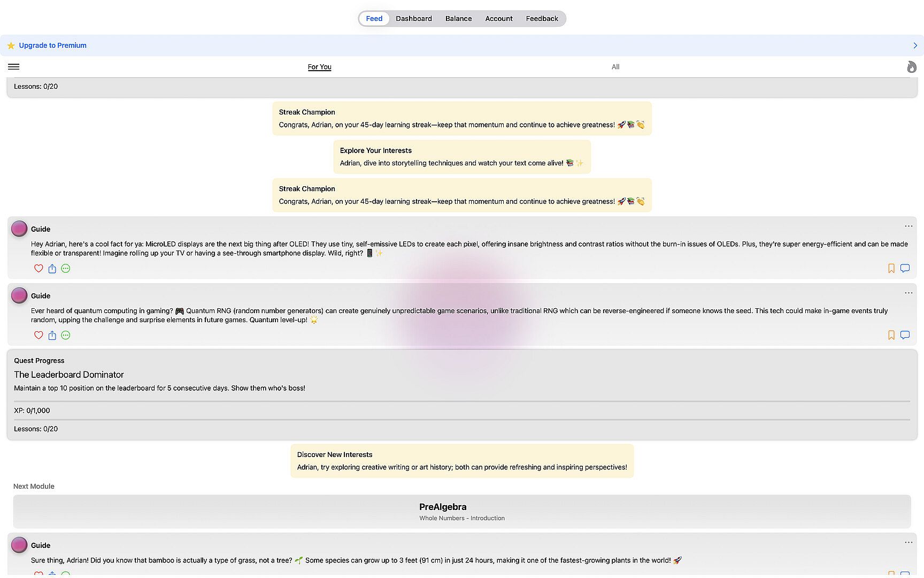Open comments on the MicroLED displays post
The image size is (924, 578).
click(905, 268)
